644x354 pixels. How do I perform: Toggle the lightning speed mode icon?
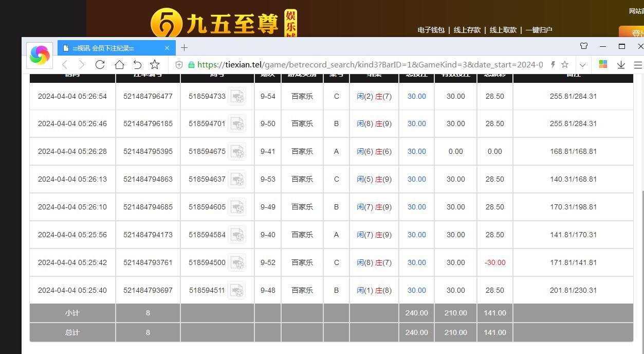(x=553, y=64)
